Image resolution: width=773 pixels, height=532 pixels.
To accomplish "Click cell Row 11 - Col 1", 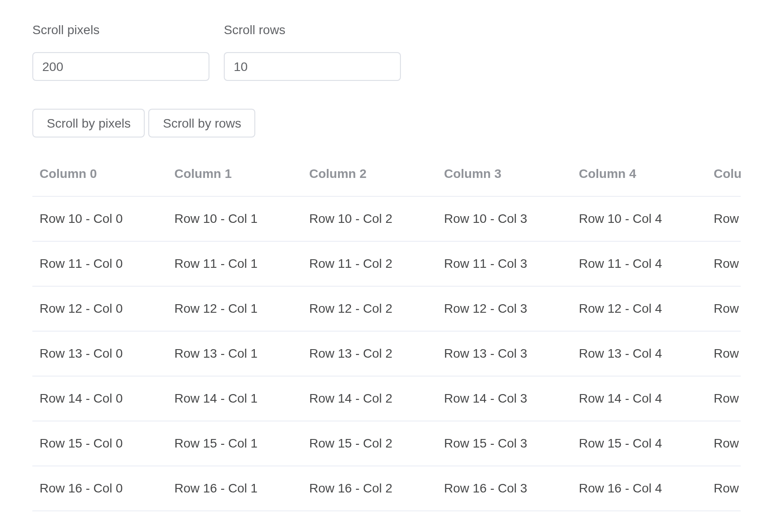I will pos(235,264).
